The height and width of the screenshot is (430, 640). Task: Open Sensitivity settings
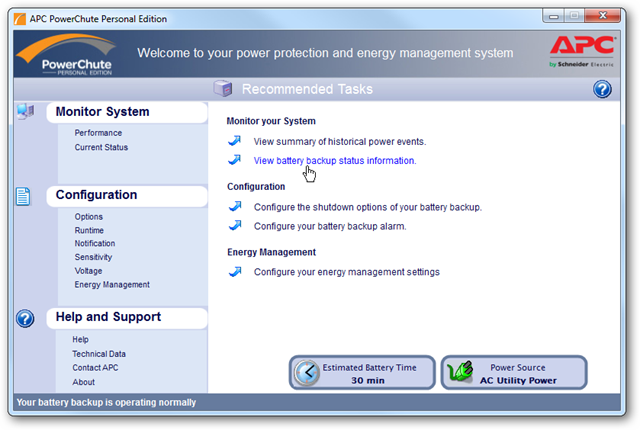pyautogui.click(x=94, y=257)
